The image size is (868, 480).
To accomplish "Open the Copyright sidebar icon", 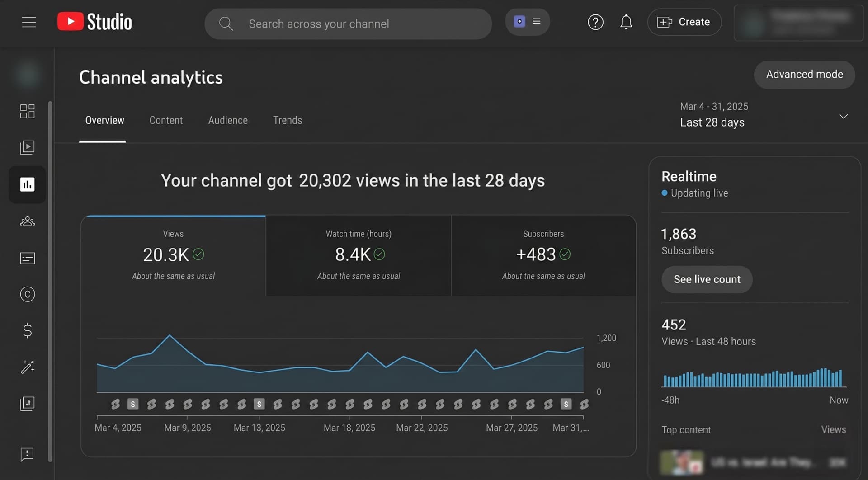I will click(x=27, y=294).
